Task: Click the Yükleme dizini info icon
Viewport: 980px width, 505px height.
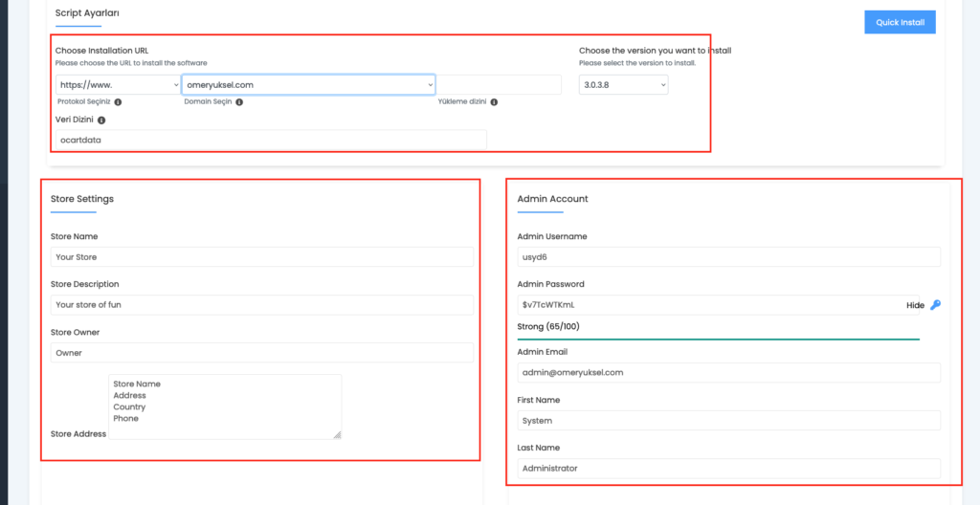Action: point(494,102)
